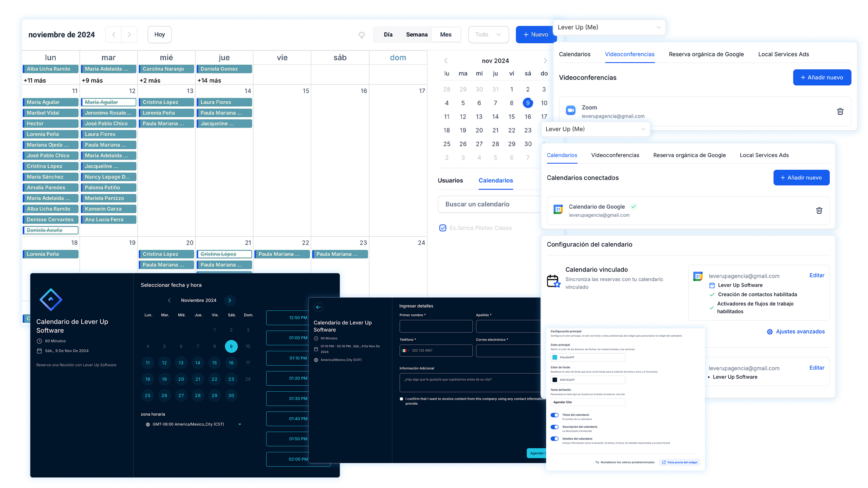The image size is (868, 488).
Task: Switch to Videoconferencias tab in top panel
Action: click(630, 54)
